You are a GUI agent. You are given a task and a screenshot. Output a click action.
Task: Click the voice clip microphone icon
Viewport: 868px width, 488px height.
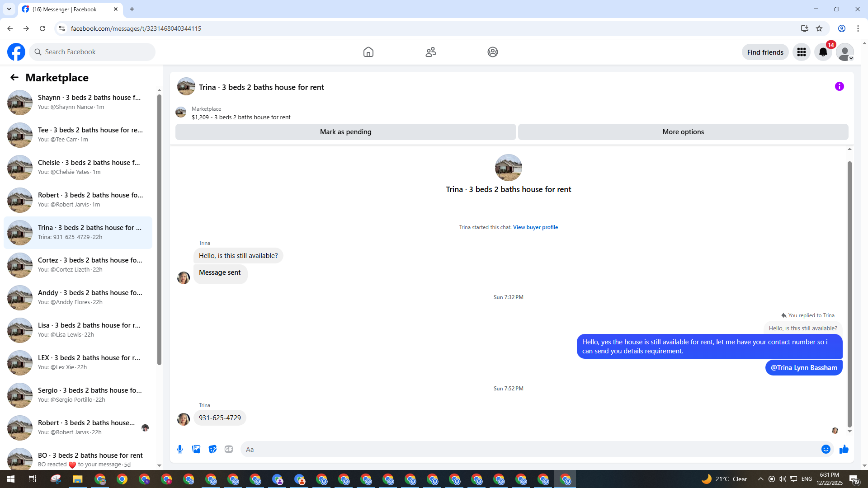click(180, 449)
